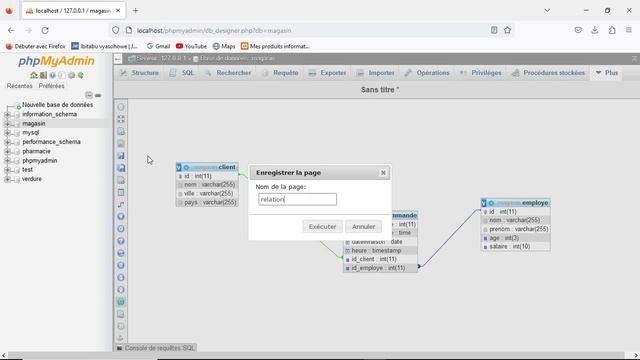The width and height of the screenshot is (640, 360).
Task: Click the Firefox bookmark star icon
Action: click(507, 30)
